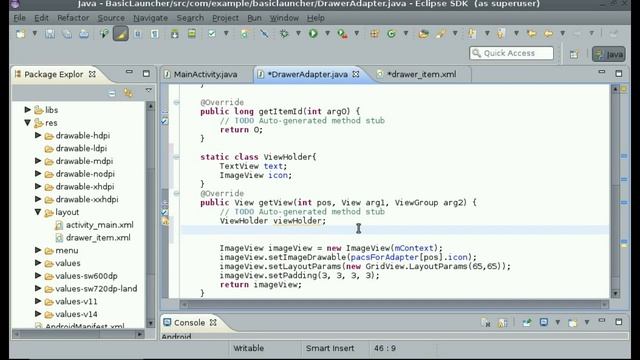Go to Next Annotation icon

(472, 34)
